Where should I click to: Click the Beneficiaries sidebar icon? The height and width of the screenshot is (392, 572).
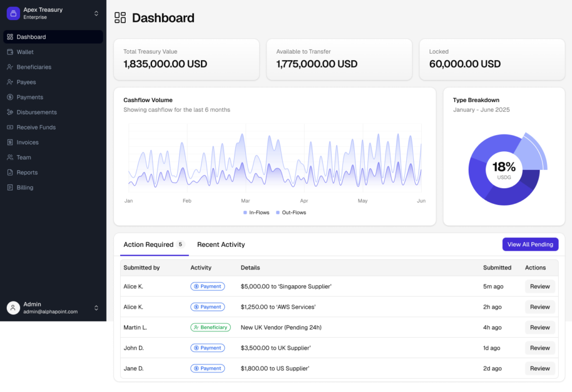[10, 67]
